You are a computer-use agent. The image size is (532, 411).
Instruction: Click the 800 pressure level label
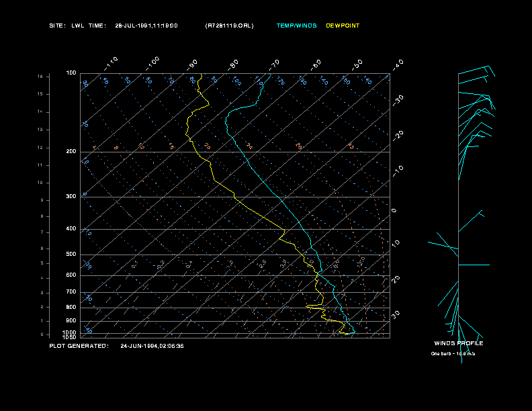coord(71,307)
